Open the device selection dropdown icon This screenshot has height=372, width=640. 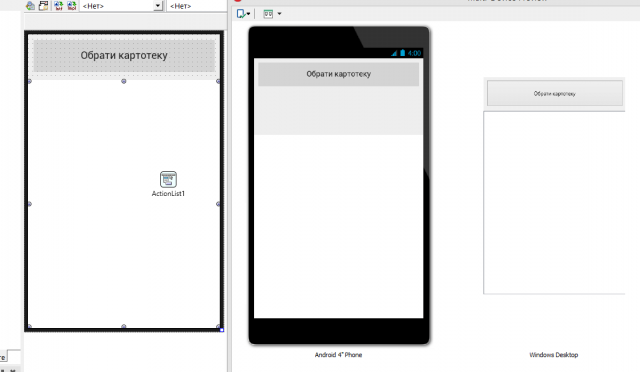tap(243, 14)
